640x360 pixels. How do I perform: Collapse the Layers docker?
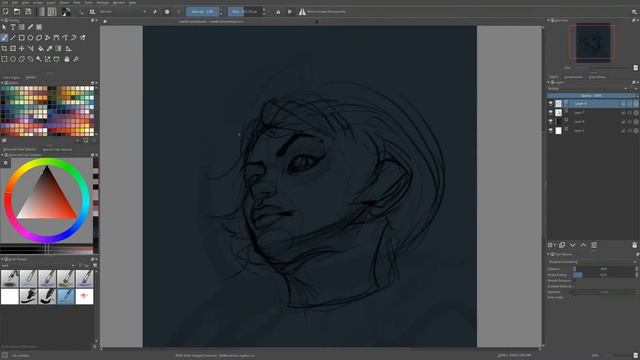(x=549, y=82)
